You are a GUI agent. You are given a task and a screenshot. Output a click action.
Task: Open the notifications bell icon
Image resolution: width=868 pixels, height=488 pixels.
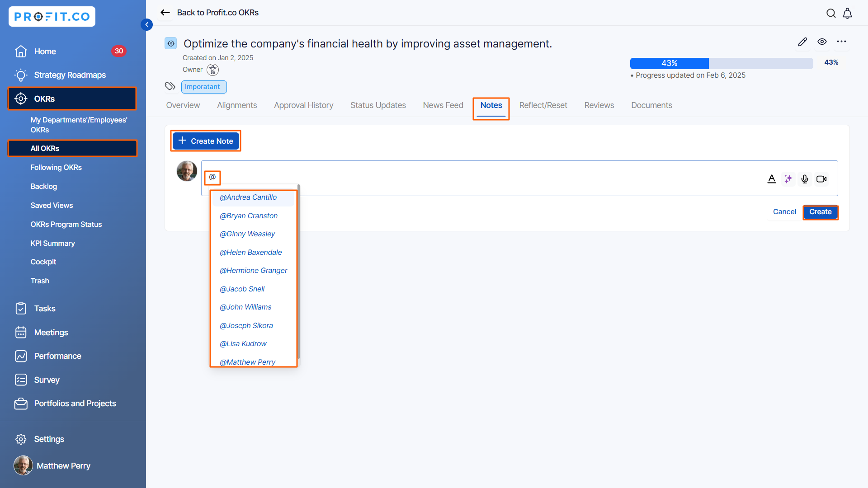click(848, 13)
